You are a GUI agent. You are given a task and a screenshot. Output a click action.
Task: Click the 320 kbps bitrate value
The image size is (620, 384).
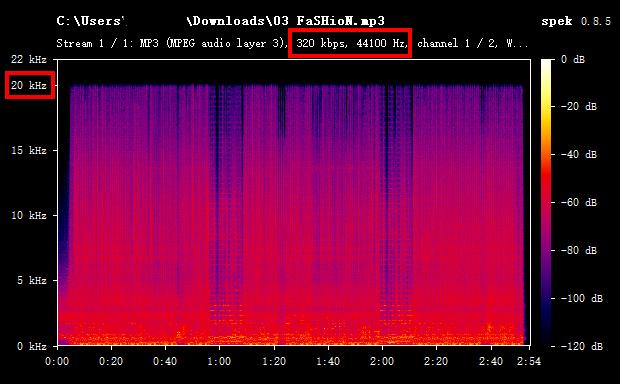[322, 43]
